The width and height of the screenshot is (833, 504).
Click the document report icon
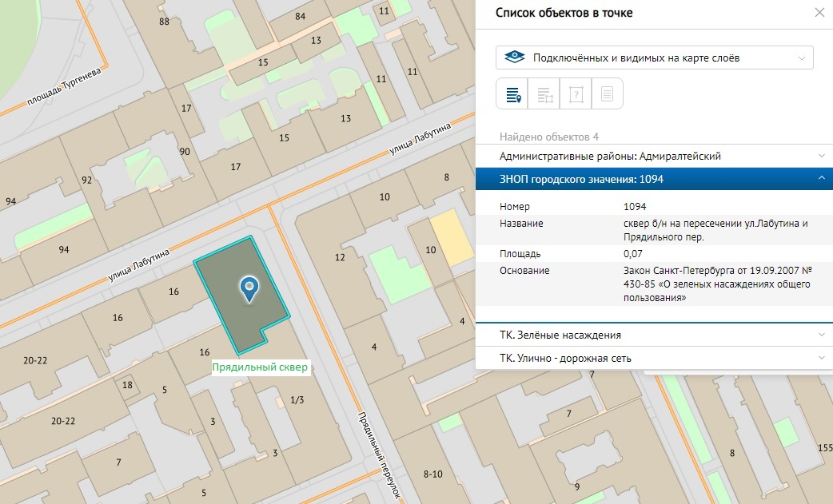tap(607, 94)
